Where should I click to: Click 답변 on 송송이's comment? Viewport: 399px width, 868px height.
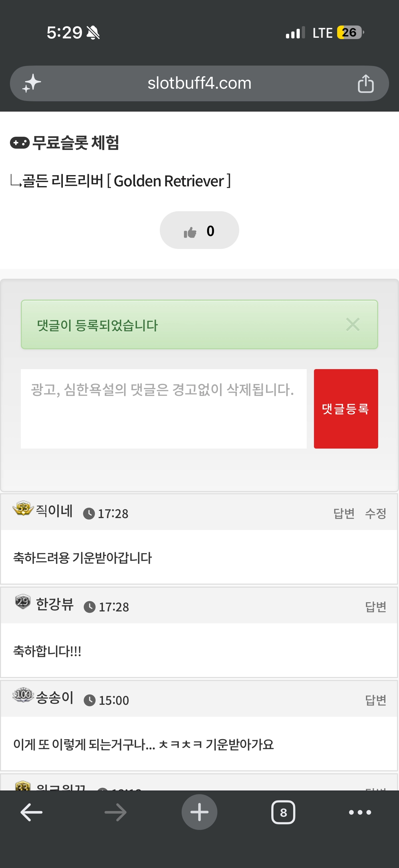click(376, 700)
